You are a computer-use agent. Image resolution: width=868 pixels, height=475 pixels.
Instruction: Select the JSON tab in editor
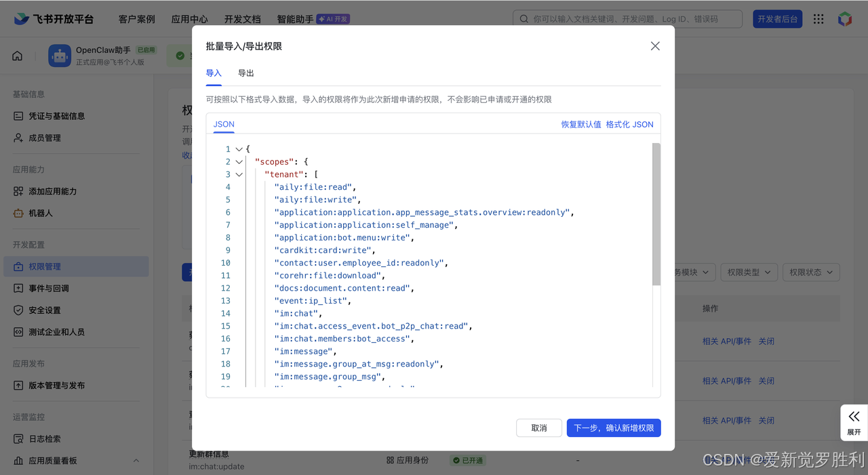[x=224, y=125]
